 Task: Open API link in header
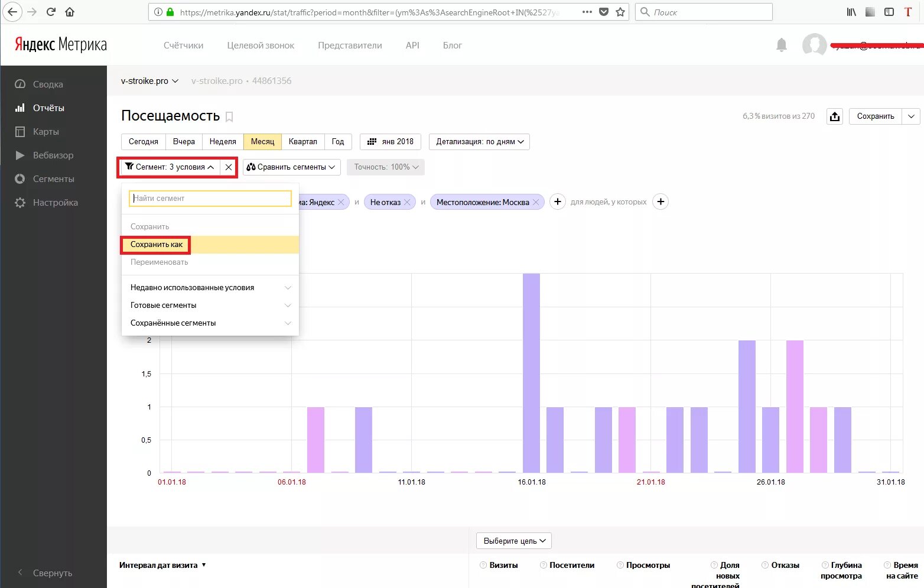point(412,46)
